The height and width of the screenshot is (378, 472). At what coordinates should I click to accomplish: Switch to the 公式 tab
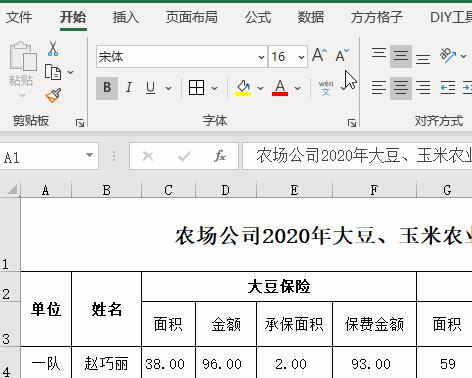point(258,17)
